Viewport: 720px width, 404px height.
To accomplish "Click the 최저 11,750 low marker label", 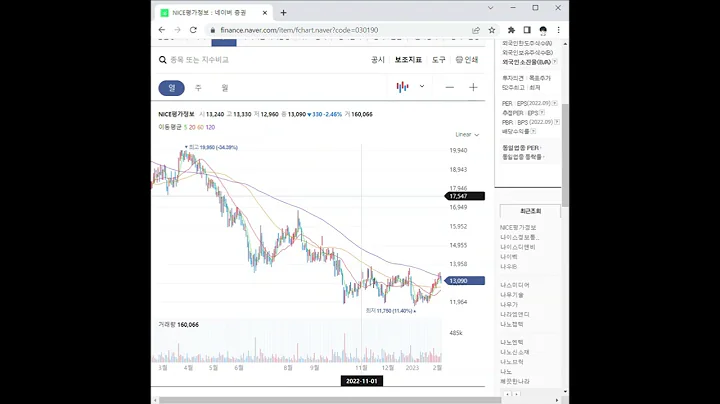I will pos(391,311).
